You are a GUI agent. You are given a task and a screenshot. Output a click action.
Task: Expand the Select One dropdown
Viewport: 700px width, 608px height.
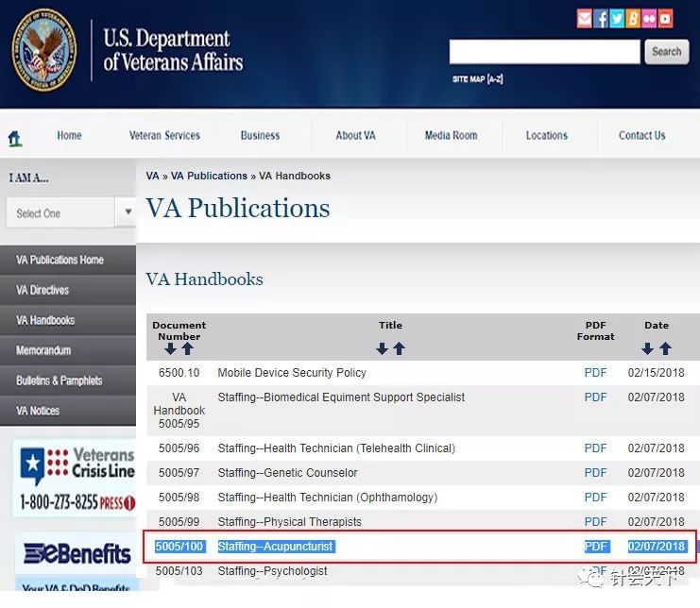pos(72,212)
